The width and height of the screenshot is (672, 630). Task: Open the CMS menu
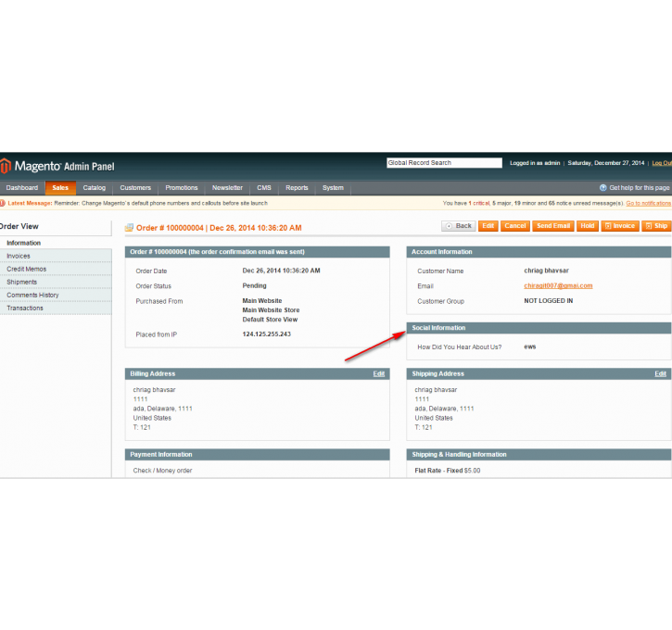point(264,187)
